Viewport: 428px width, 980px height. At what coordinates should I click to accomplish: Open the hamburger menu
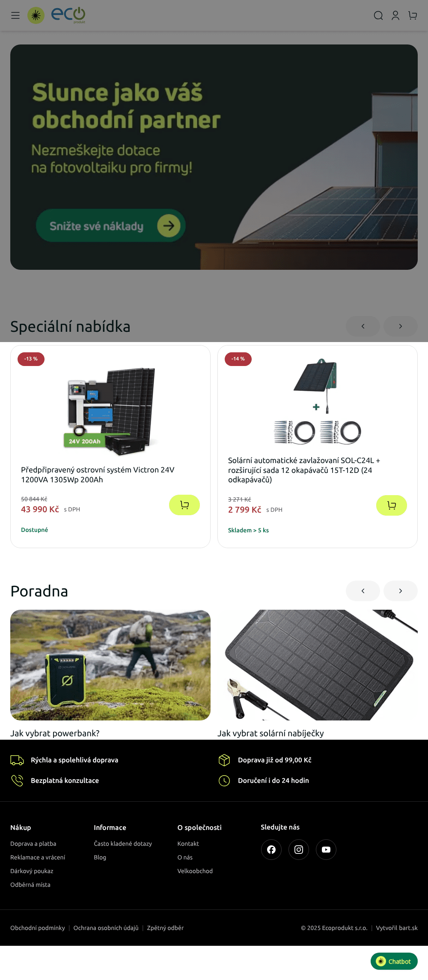coord(15,15)
